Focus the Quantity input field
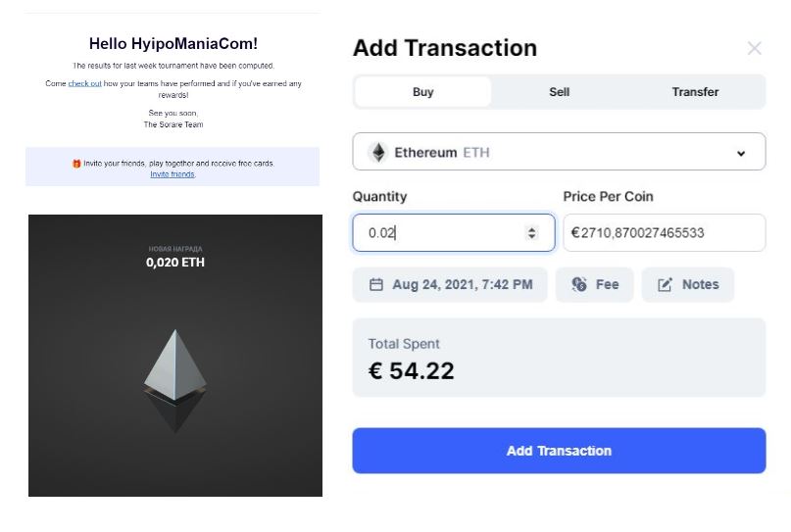Viewport: 791px width, 532px height. tap(441, 233)
